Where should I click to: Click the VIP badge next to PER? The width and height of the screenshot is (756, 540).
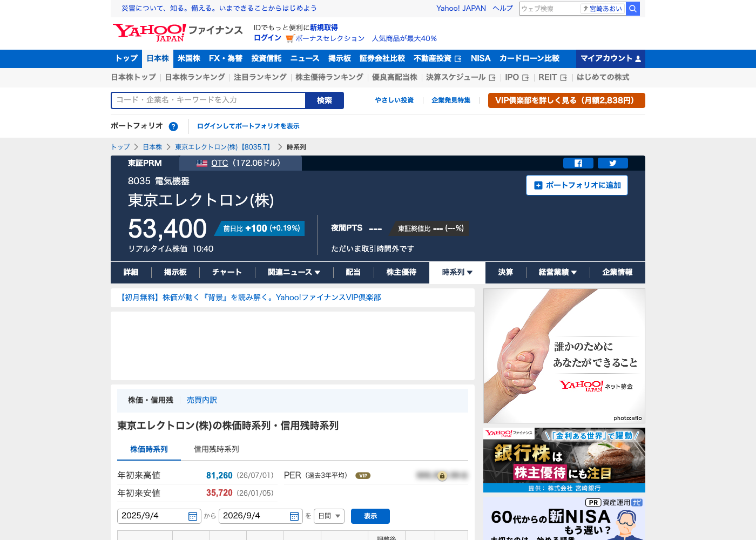(x=363, y=476)
